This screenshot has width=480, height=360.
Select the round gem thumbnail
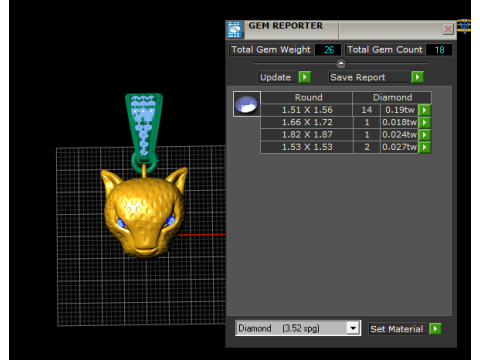click(x=247, y=104)
